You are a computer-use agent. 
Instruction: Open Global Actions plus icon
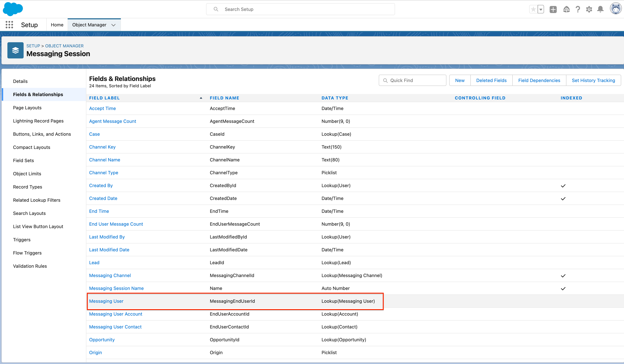(553, 9)
